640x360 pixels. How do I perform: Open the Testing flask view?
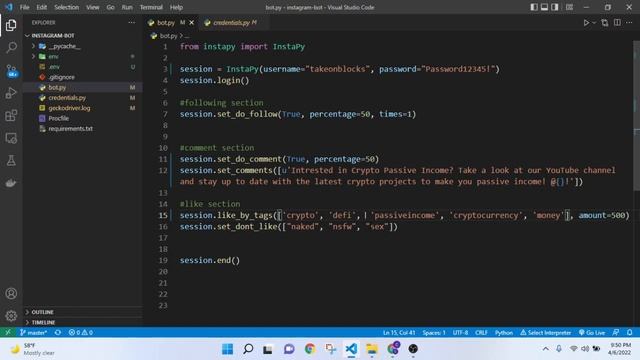[11, 160]
